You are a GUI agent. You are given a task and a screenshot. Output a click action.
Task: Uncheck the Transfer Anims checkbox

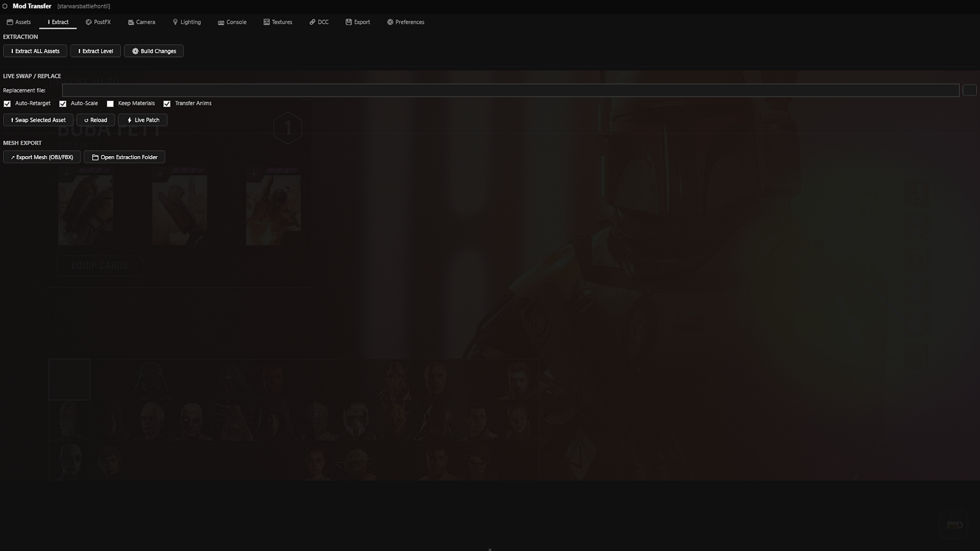(167, 103)
